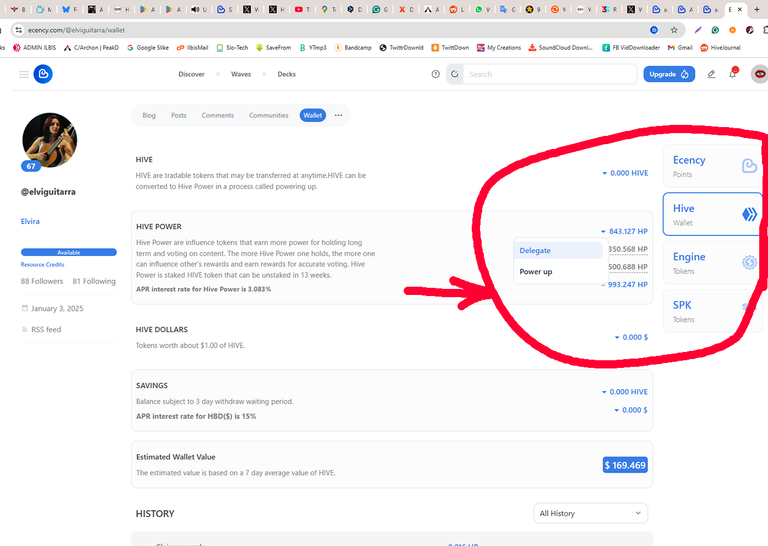Screen dimensions: 768x546
Task: Open the help question mark icon
Action: (x=435, y=74)
